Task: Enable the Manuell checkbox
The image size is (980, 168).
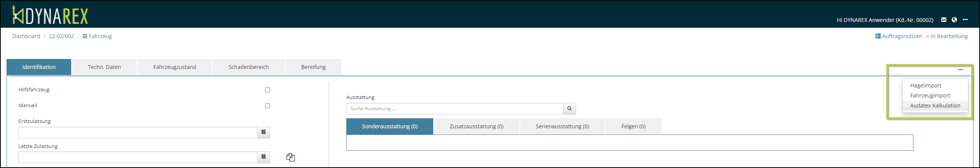Action: (x=267, y=106)
